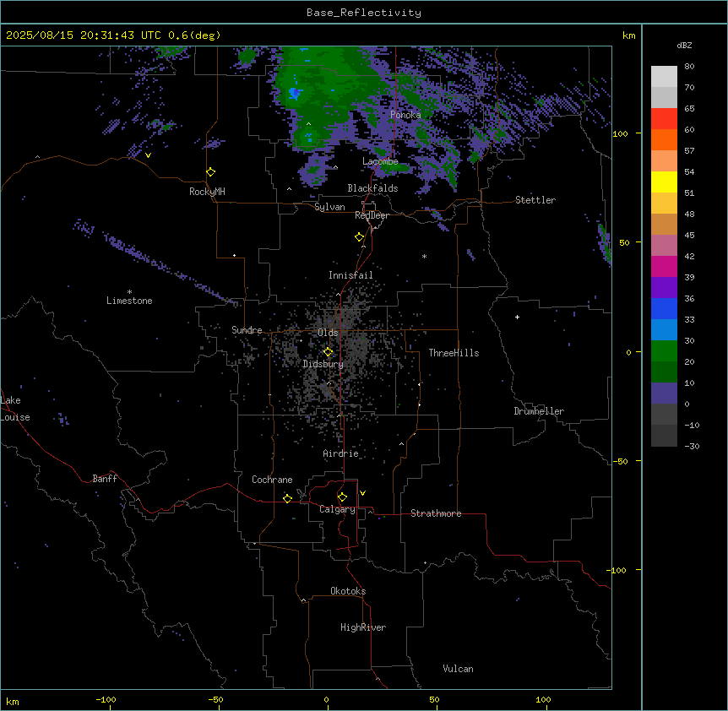The height and width of the screenshot is (711, 728).
Task: Pick the light blue 30-33 dBZ swatch
Action: coord(664,330)
